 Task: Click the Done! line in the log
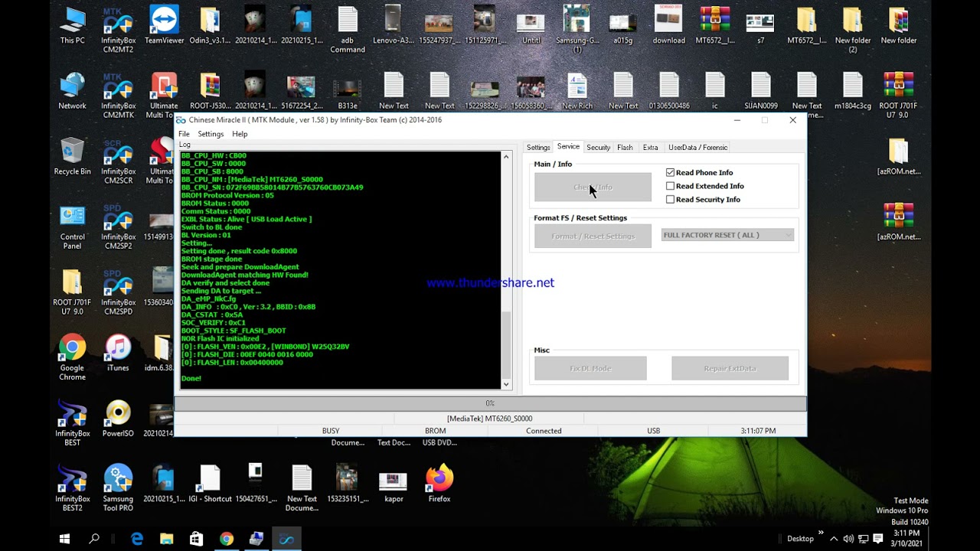point(191,379)
